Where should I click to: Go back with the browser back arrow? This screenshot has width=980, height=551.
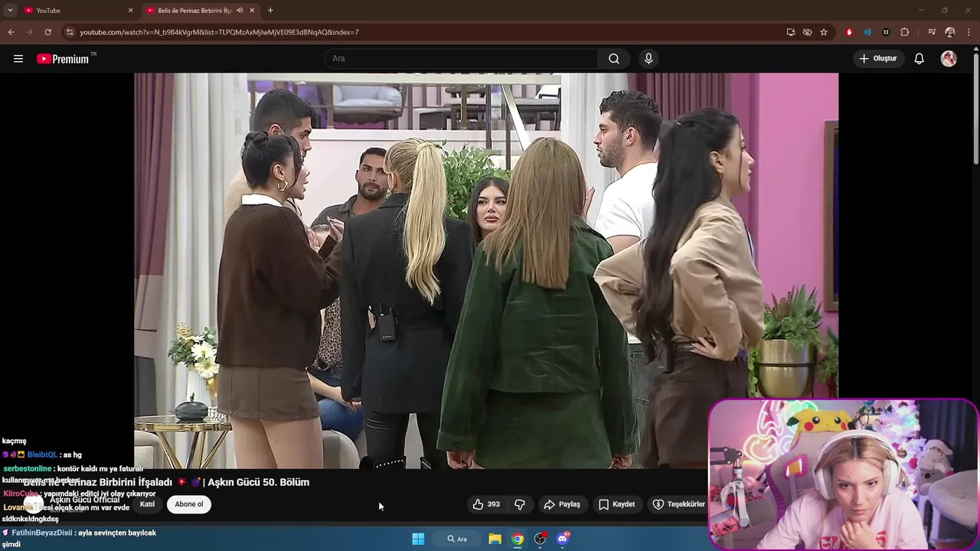click(x=11, y=32)
